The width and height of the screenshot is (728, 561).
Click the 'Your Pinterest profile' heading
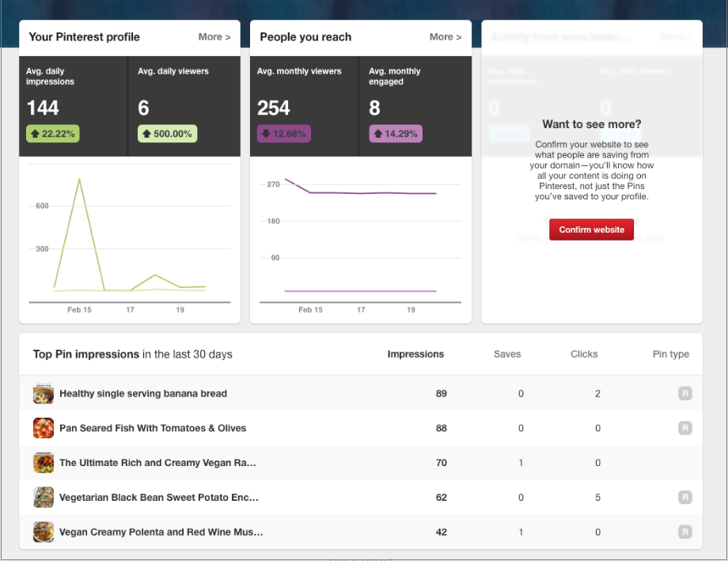(x=84, y=37)
